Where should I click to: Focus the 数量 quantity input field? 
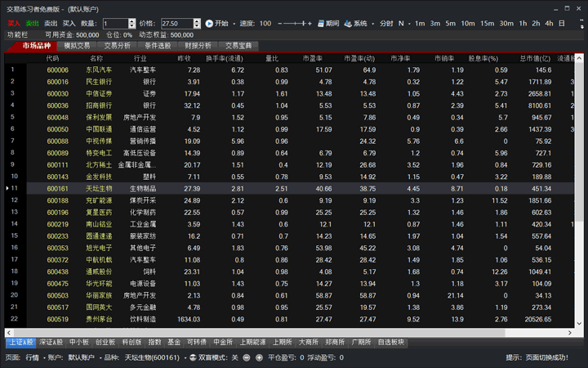115,24
